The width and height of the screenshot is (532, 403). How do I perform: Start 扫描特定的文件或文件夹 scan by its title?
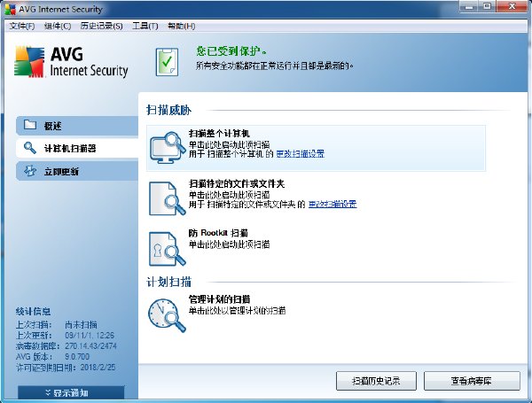[237, 183]
